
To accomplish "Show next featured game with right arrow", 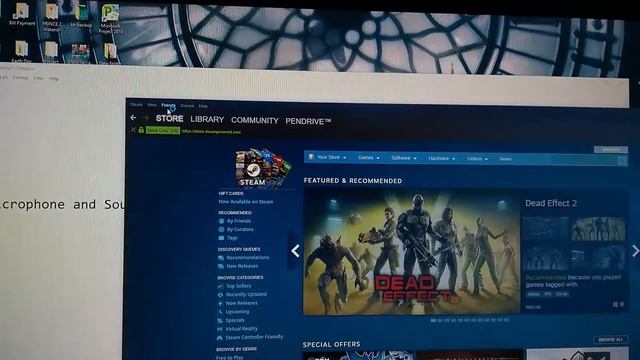I will click(635, 251).
